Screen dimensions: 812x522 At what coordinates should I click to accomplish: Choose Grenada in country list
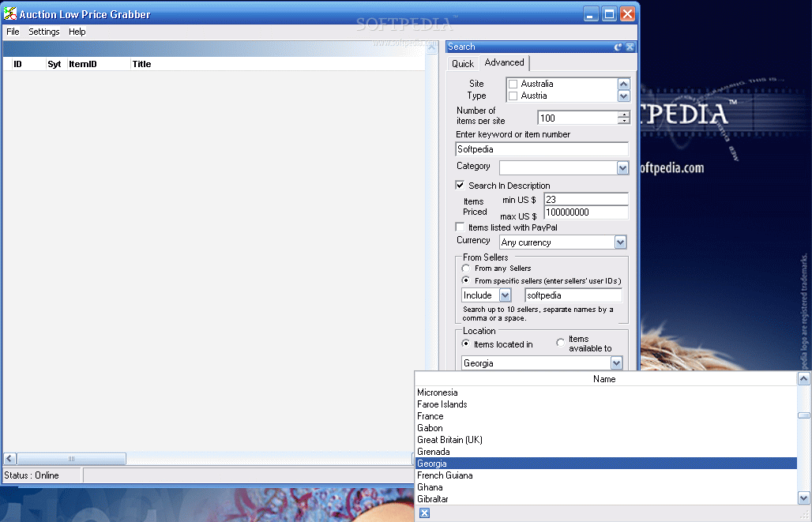tap(606, 452)
